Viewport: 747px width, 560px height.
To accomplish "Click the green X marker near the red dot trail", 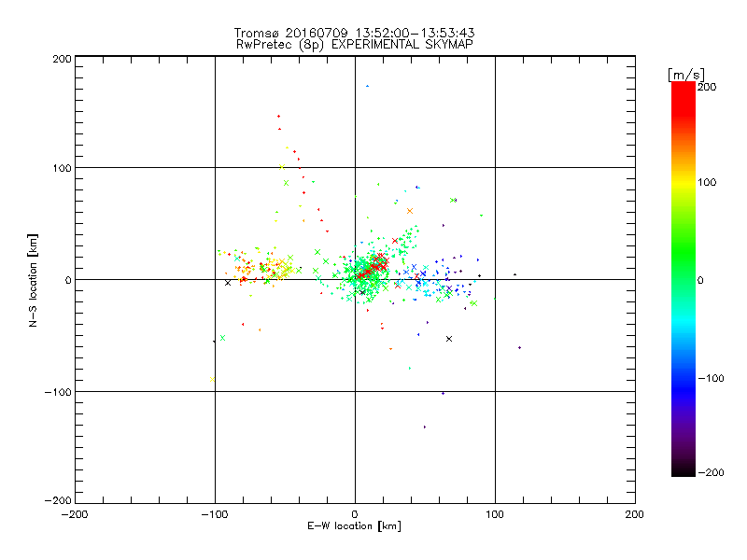I will point(286,183).
